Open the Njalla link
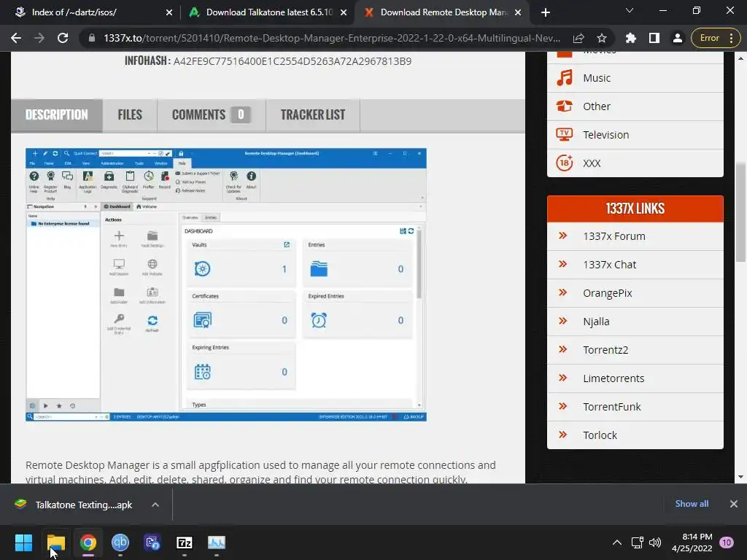747x560 pixels. click(596, 322)
